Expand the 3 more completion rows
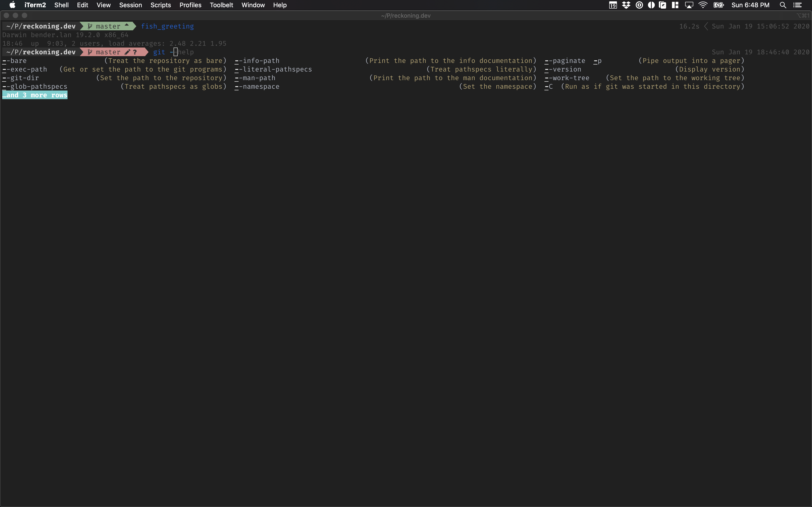The image size is (812, 507). pyautogui.click(x=35, y=95)
